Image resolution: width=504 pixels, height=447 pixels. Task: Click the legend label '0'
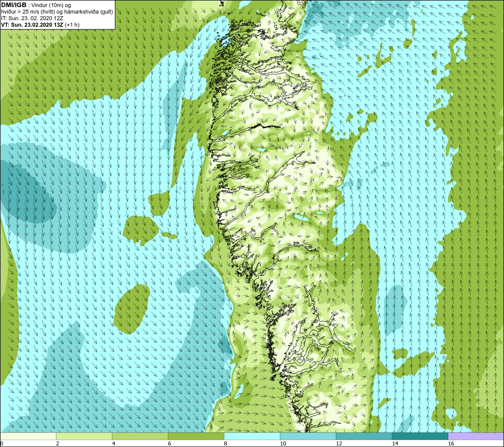pos(2,444)
